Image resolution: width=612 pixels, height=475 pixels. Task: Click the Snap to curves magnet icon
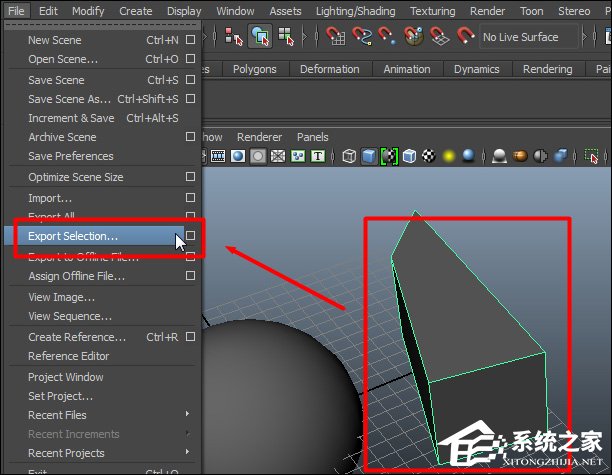(362, 38)
